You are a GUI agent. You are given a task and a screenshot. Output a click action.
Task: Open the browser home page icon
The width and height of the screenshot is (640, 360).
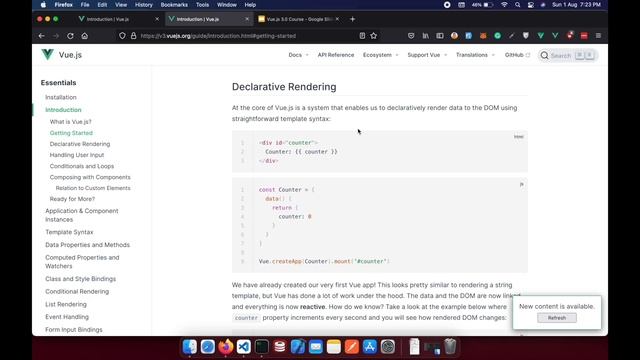(x=84, y=36)
